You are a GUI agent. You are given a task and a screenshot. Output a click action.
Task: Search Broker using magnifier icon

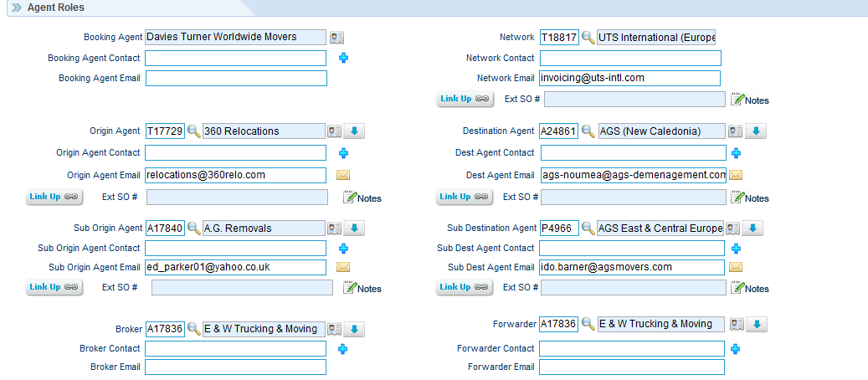(x=193, y=328)
